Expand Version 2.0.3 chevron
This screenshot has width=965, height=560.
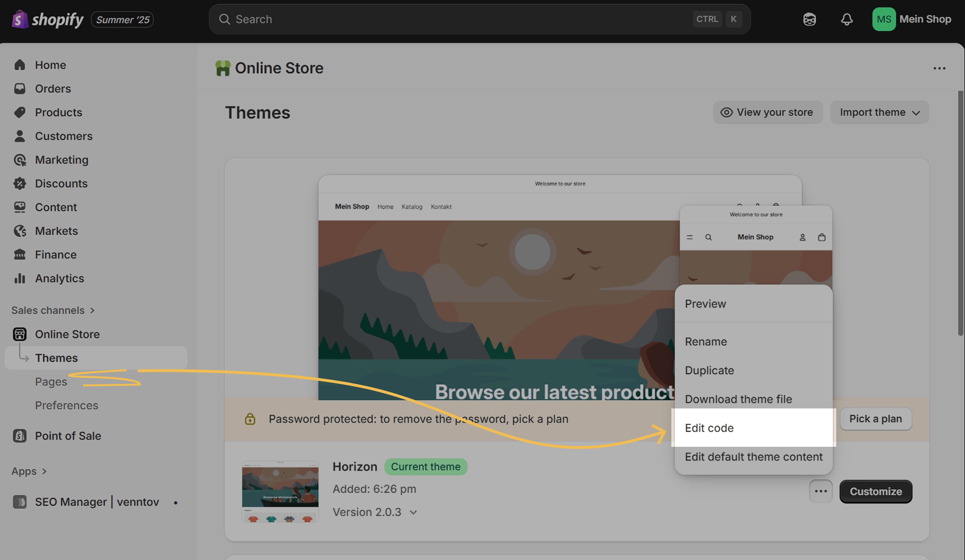(x=413, y=512)
